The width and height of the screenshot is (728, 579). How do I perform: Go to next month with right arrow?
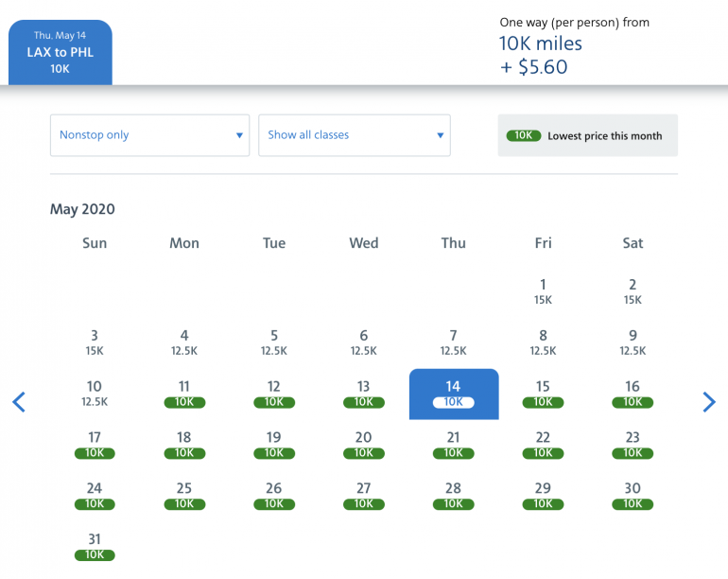[709, 402]
